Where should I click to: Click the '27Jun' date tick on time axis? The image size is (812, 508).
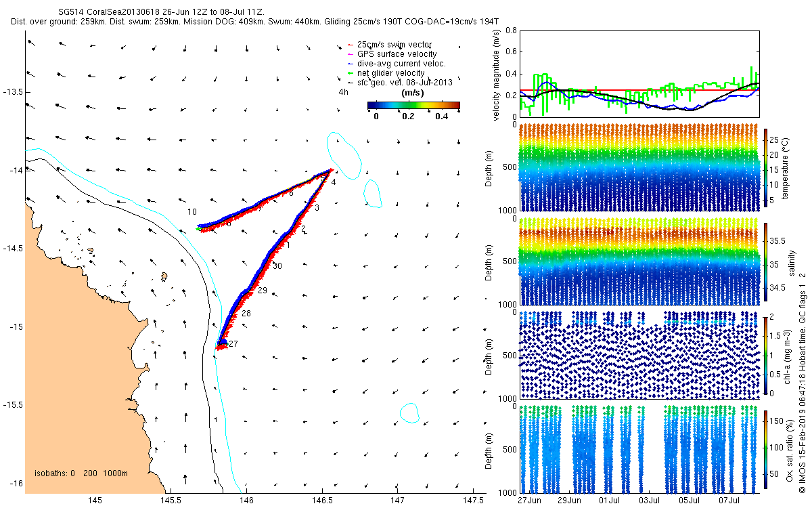pyautogui.click(x=529, y=501)
